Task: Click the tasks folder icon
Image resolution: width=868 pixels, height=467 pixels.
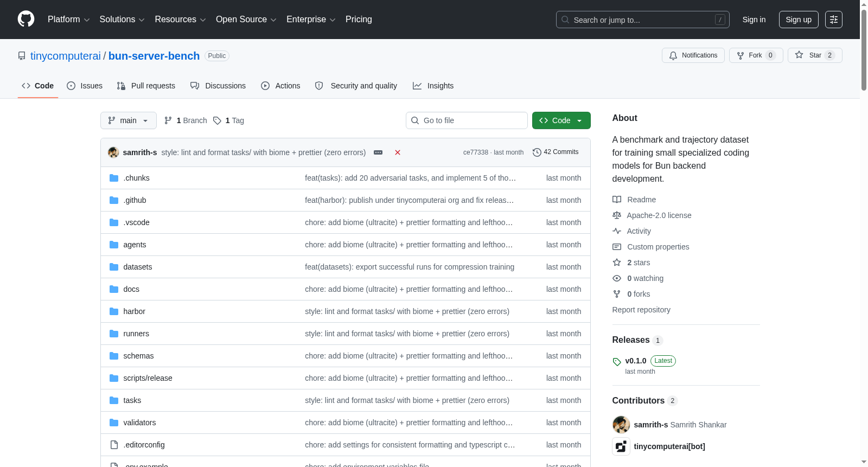Action: pyautogui.click(x=114, y=400)
